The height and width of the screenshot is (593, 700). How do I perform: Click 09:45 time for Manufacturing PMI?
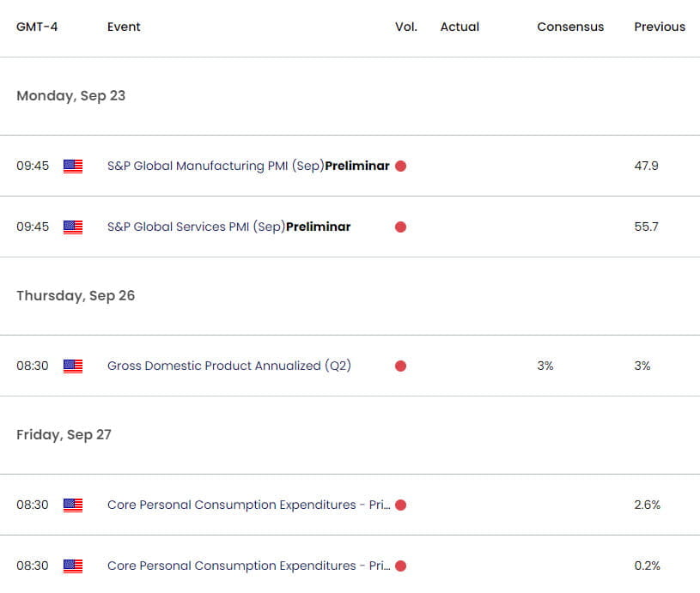tap(33, 166)
